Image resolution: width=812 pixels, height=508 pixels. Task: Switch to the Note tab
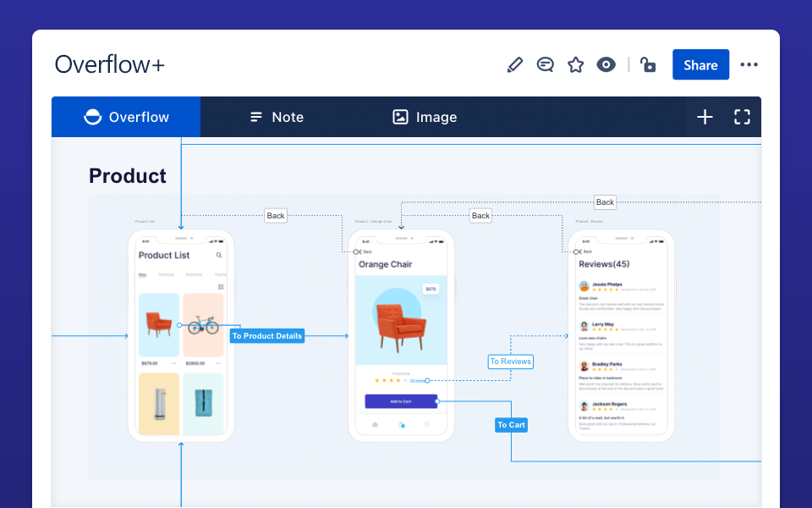point(277,117)
